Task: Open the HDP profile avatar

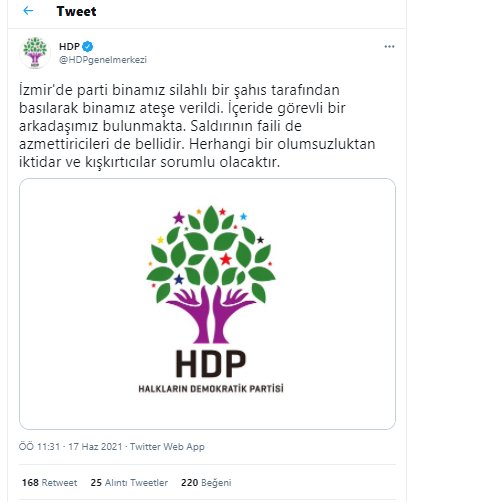Action: pyautogui.click(x=35, y=53)
